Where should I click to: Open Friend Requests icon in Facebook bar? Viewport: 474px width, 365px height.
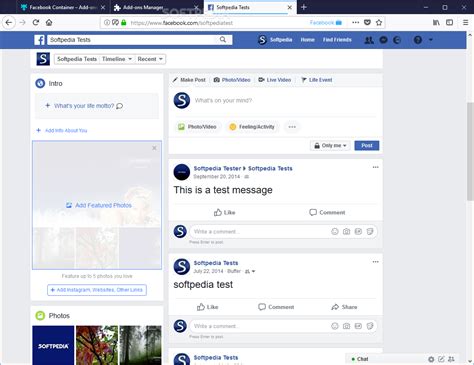(369, 40)
